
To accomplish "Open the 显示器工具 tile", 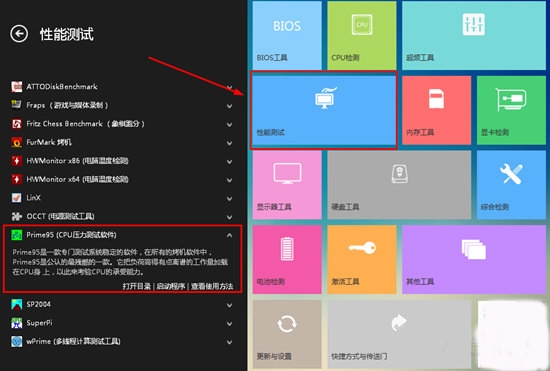I will [287, 185].
